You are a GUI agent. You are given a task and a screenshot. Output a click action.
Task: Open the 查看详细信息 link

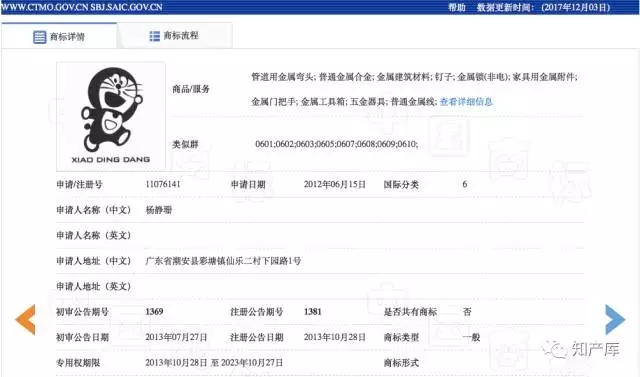466,102
